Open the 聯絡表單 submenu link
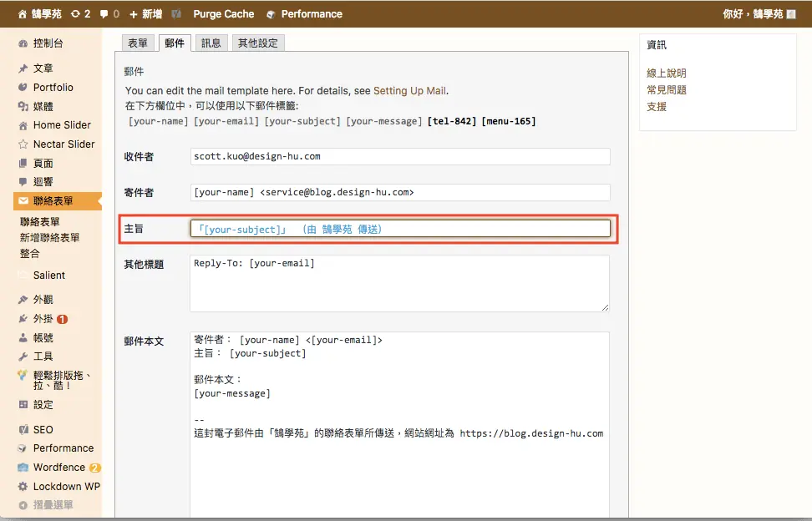This screenshot has height=521, width=812. pyautogui.click(x=40, y=221)
